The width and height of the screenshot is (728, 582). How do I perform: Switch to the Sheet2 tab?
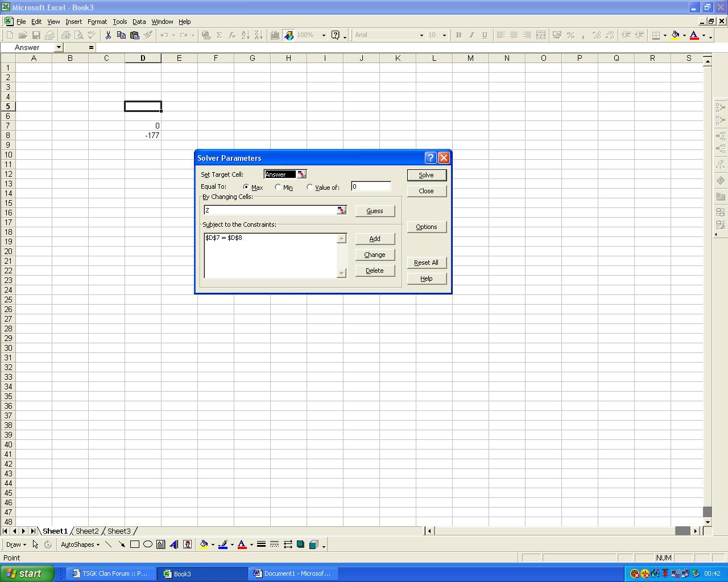[87, 531]
